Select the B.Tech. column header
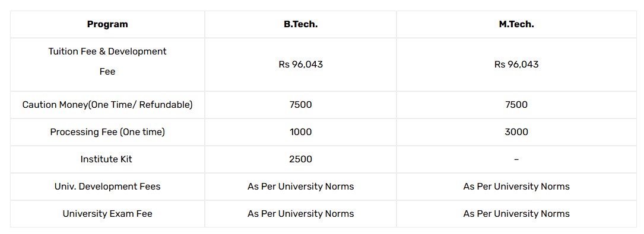 301,24
